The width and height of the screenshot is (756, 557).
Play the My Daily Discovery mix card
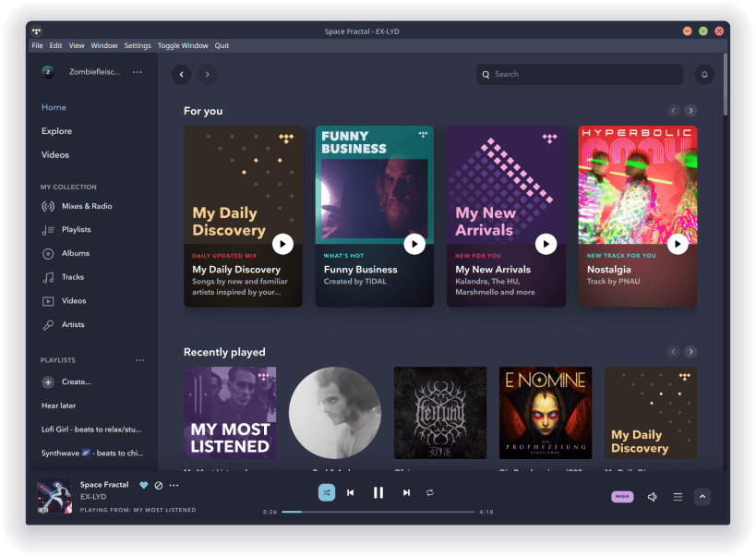[x=282, y=244]
